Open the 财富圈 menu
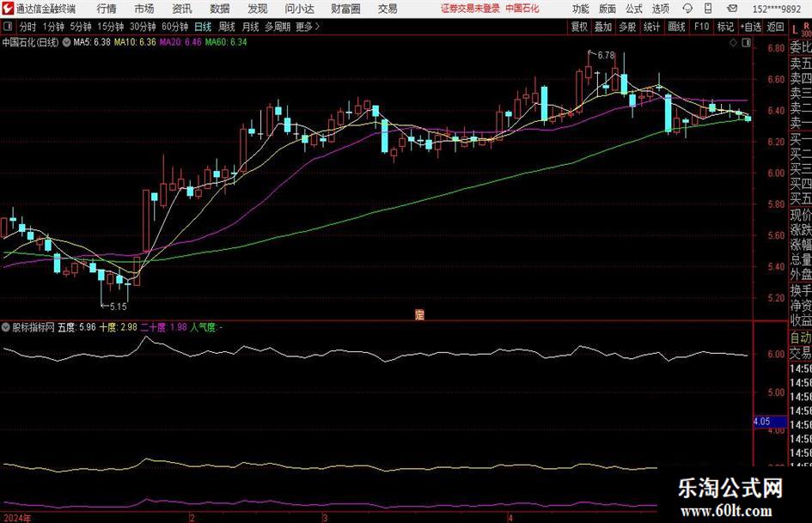Screen dimensions: 812x523 coord(345,9)
